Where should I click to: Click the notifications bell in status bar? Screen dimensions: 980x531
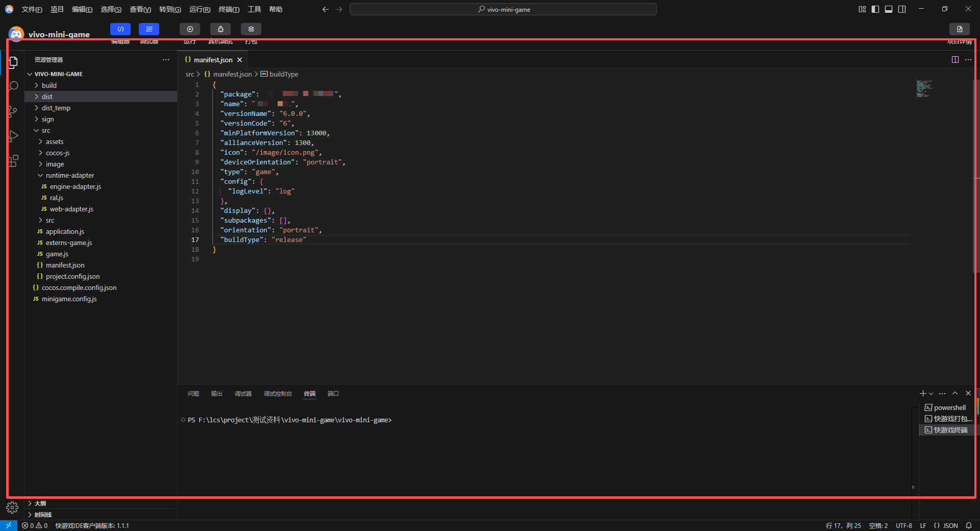(x=968, y=525)
